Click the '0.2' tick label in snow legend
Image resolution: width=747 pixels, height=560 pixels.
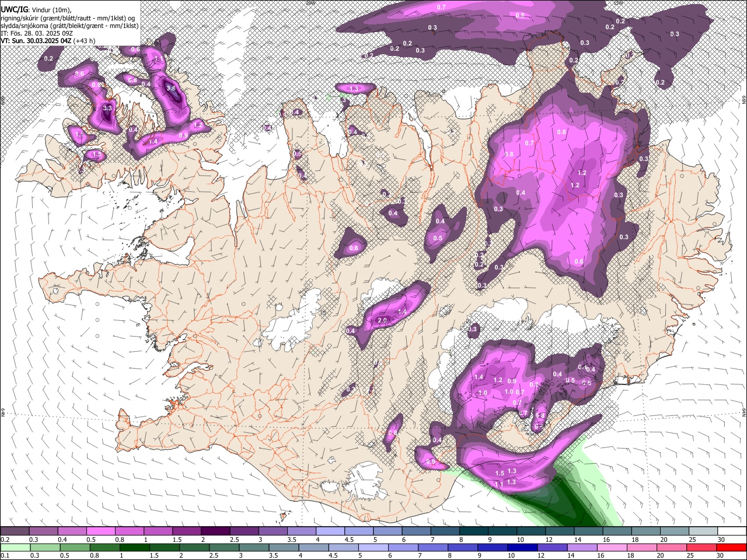coord(5,540)
